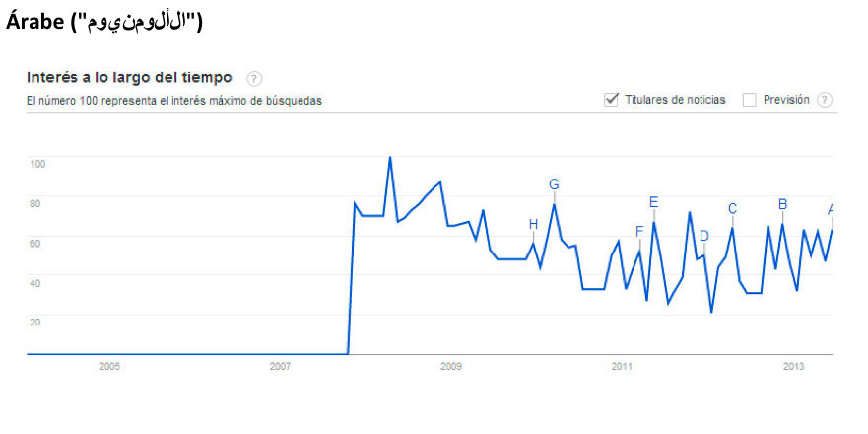The image size is (868, 434).
Task: Select the 2007 year label
Action: tap(280, 367)
